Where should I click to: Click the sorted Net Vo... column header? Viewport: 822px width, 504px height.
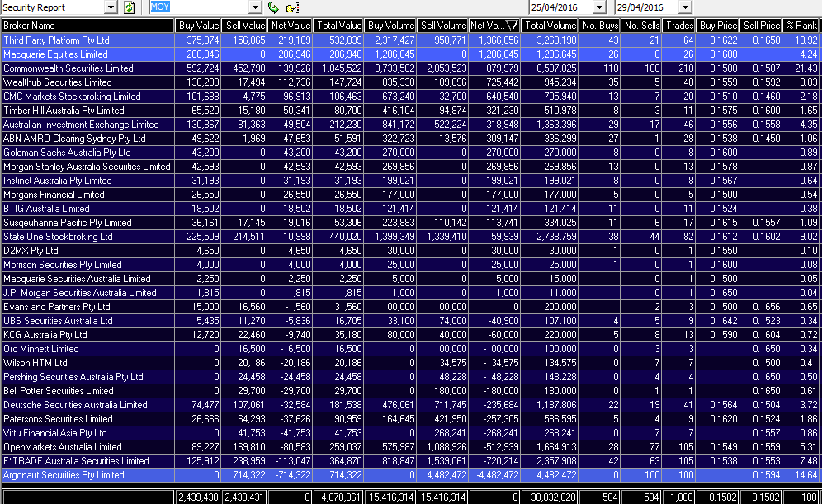(x=494, y=26)
